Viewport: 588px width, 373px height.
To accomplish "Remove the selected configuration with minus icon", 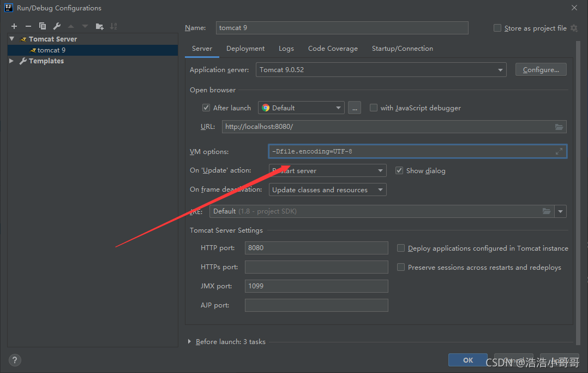I will tap(28, 26).
